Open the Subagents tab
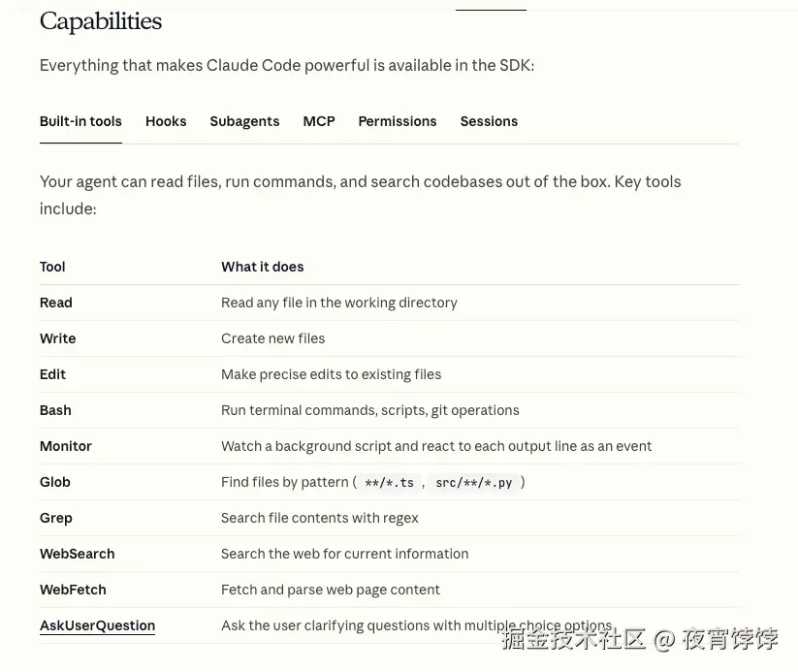The height and width of the screenshot is (672, 798). [x=244, y=121]
